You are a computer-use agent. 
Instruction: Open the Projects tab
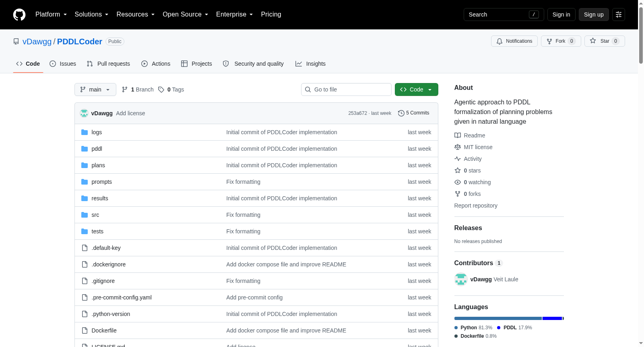point(196,64)
